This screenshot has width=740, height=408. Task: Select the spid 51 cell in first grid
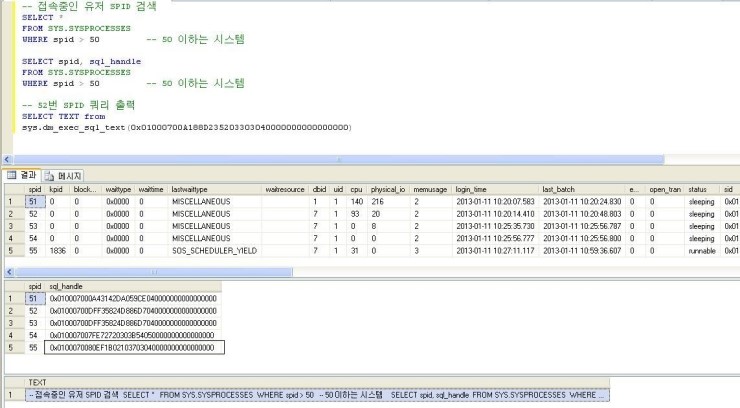34,201
